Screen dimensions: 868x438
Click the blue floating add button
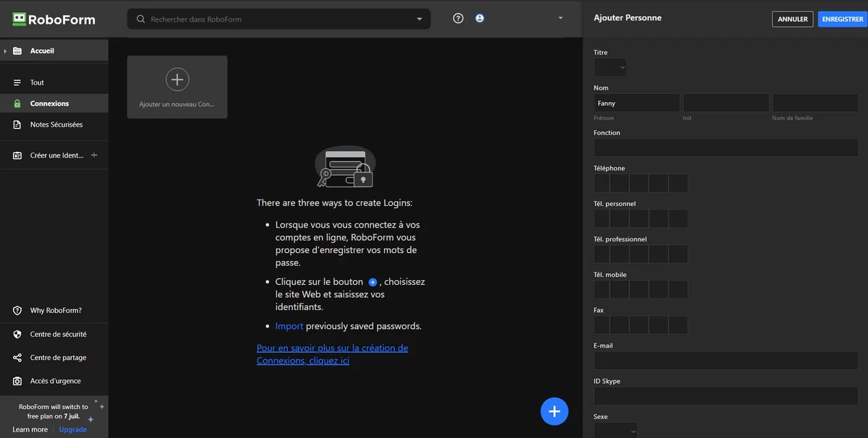point(554,411)
